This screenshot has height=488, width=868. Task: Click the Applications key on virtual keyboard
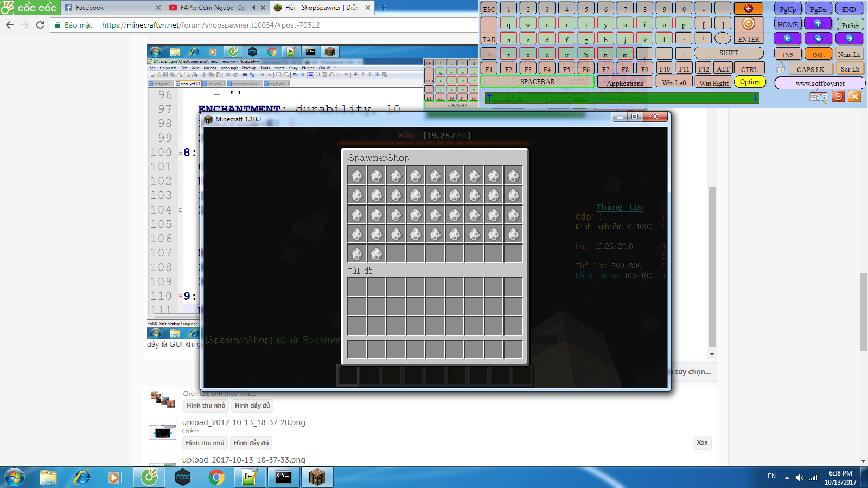click(625, 82)
